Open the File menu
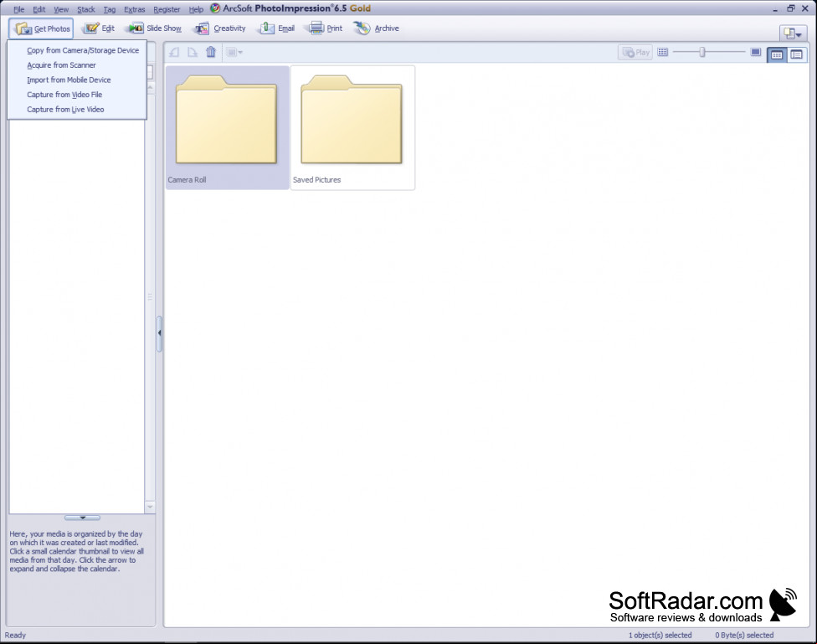Screen dimensions: 817x644 [18, 9]
